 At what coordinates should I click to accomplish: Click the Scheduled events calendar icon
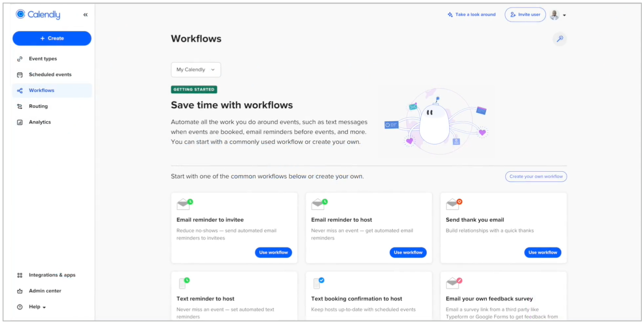click(x=20, y=75)
